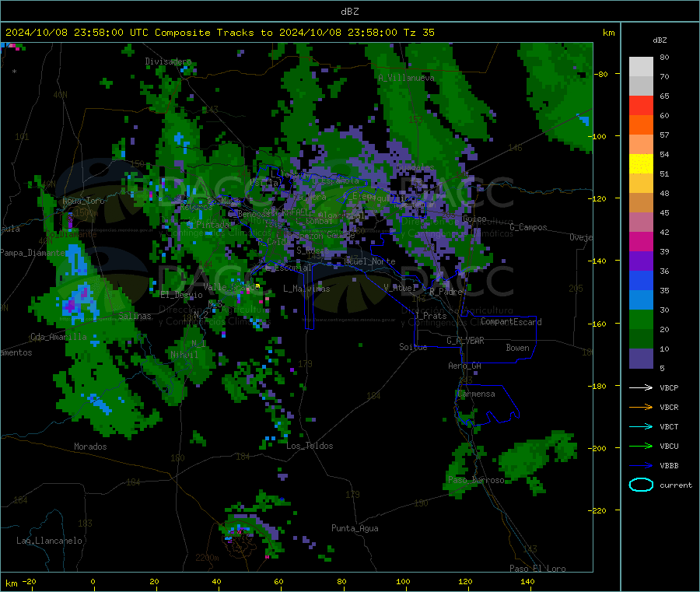This screenshot has width=700, height=592.
Task: Click the J_Prats map label
Action: [x=431, y=316]
